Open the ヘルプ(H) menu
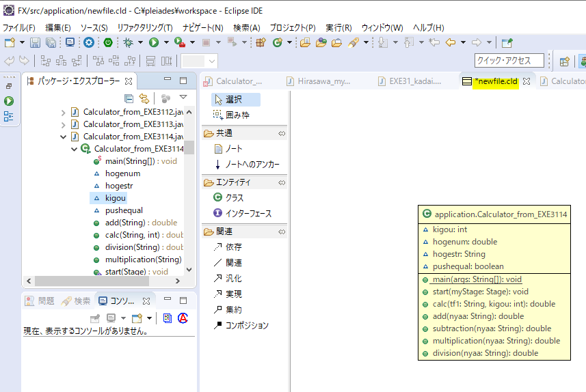This screenshot has height=392, width=586. click(428, 27)
